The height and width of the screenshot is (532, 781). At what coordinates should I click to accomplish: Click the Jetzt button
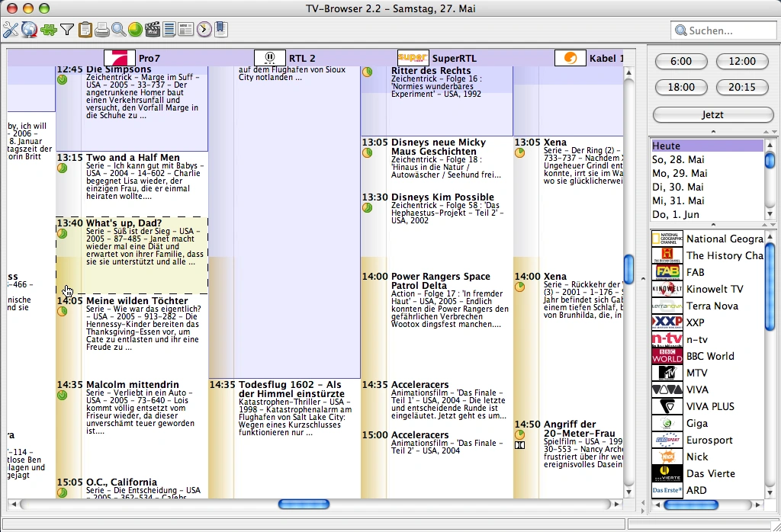(713, 114)
